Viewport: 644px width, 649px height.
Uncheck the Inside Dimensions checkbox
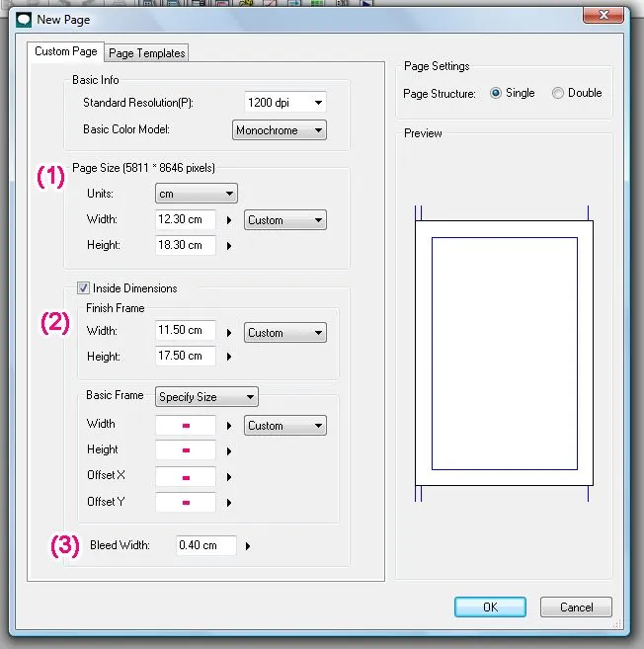[x=83, y=288]
